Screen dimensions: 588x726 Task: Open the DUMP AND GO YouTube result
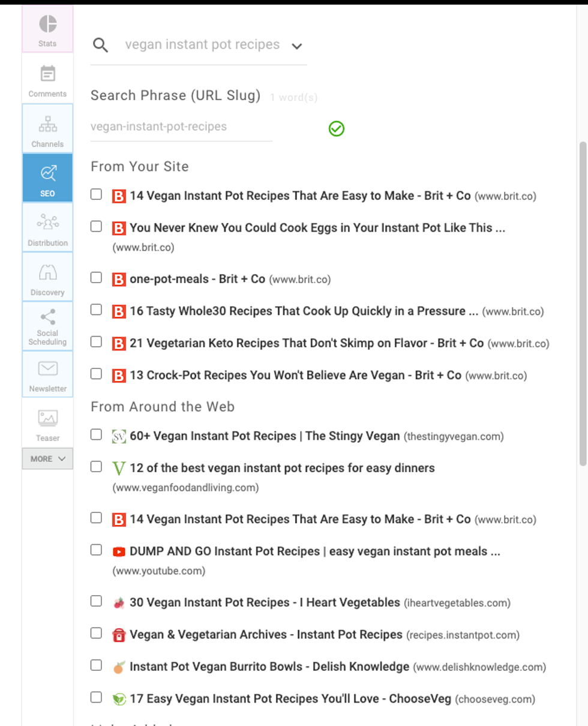pos(314,551)
